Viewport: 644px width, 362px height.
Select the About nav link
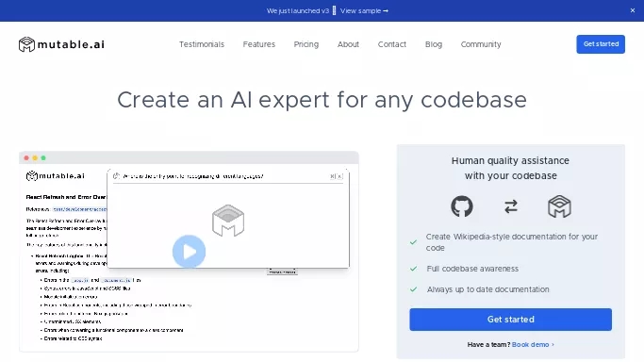[x=348, y=44]
